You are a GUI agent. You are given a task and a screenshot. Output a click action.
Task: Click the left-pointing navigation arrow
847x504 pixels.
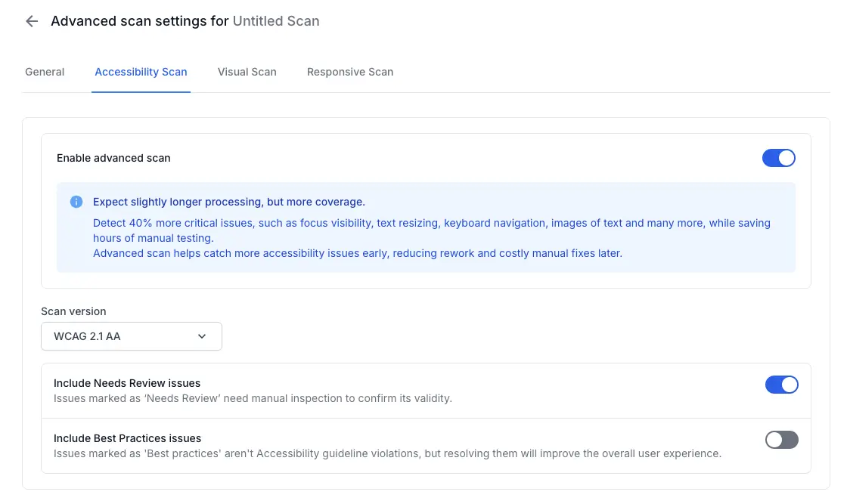pos(31,21)
